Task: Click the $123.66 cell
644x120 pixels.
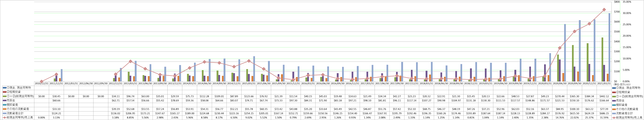Action: pyautogui.click(x=249, y=96)
